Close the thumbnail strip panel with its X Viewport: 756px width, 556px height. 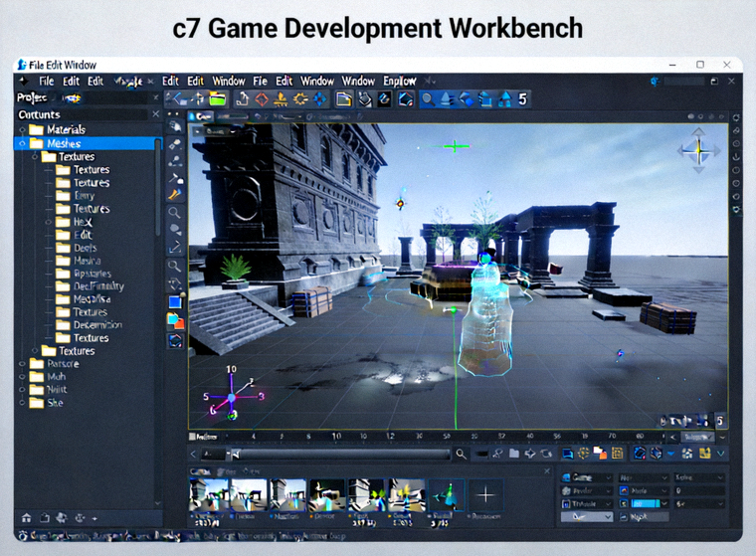(547, 471)
